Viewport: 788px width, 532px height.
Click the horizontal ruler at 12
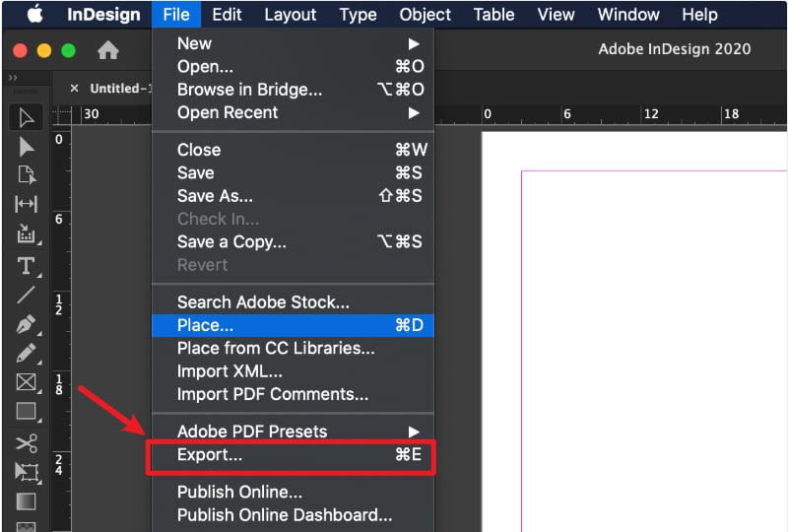(651, 114)
